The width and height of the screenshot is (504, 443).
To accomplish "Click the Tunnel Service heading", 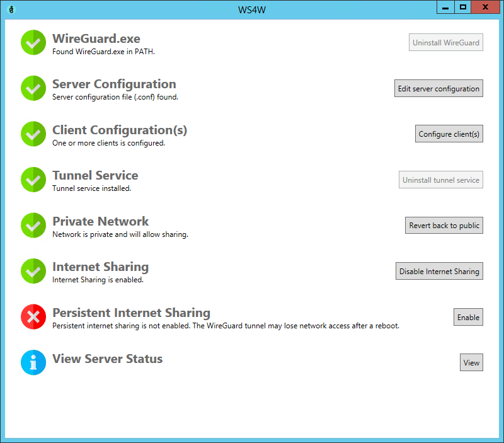I will [95, 176].
